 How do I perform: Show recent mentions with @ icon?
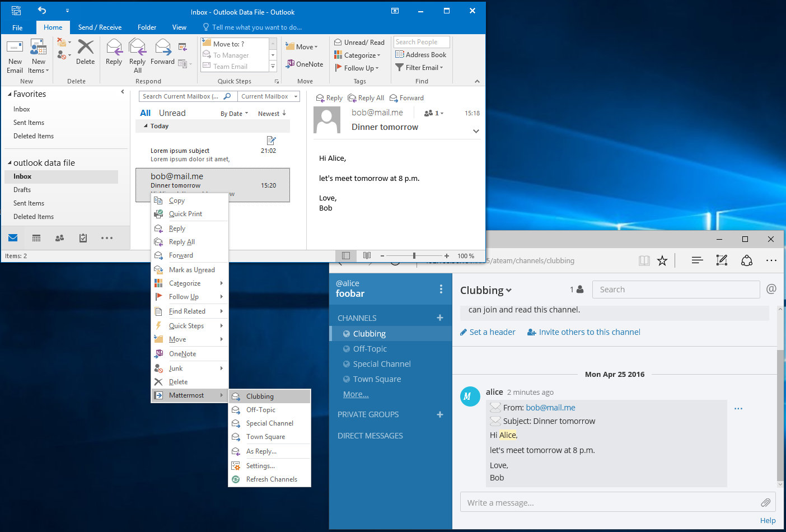(x=771, y=289)
